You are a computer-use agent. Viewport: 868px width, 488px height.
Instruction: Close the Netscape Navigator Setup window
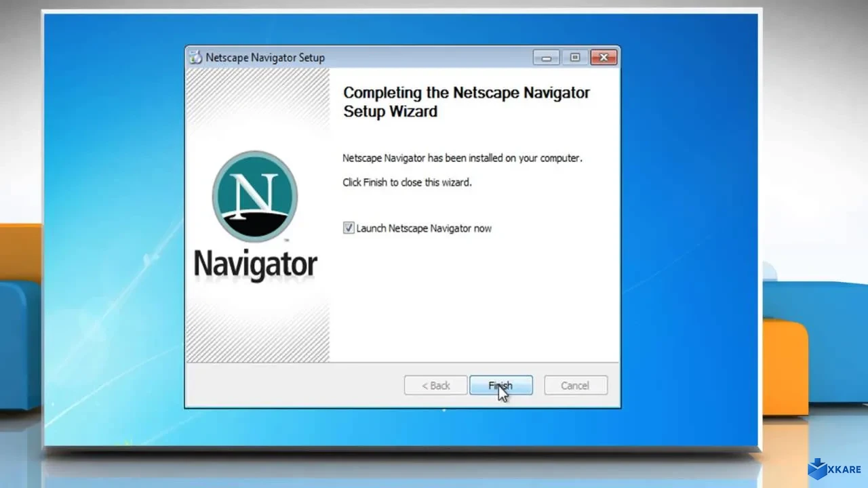coord(603,58)
